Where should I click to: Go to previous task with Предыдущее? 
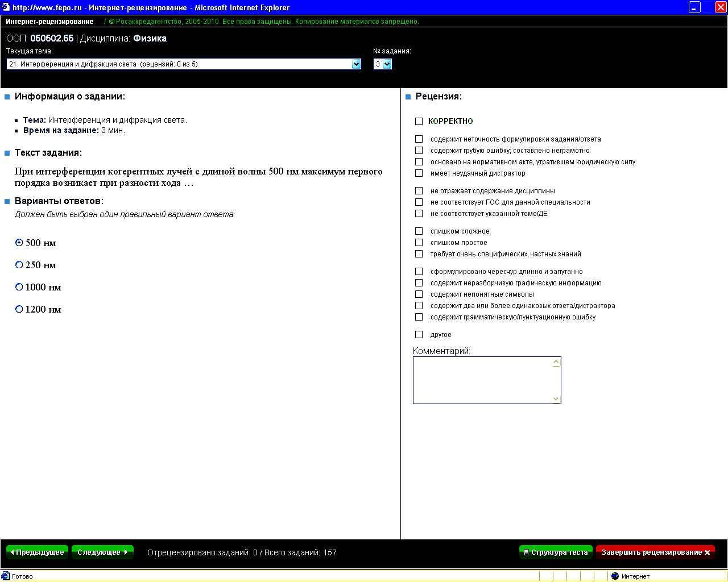coord(37,552)
